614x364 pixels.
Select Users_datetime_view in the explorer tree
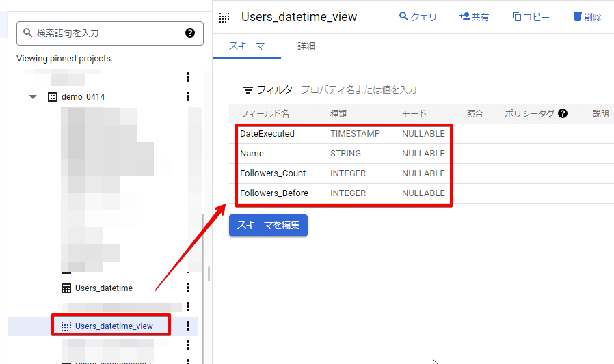114,326
